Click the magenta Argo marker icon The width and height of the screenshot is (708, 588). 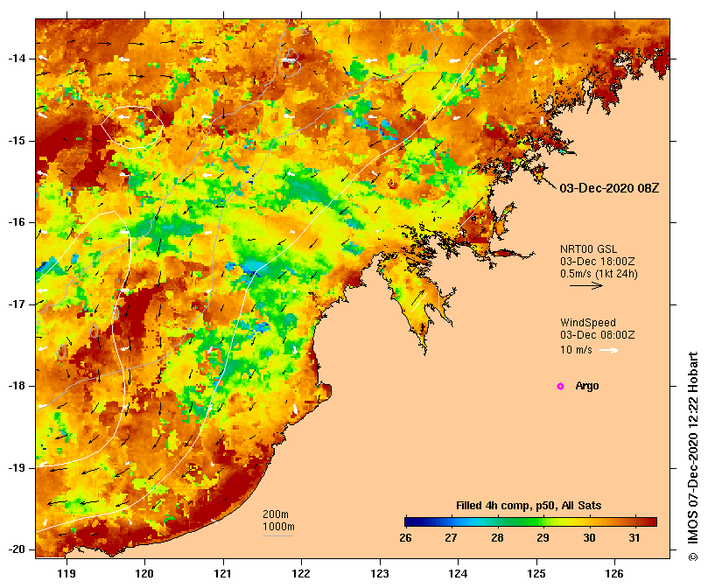(x=560, y=386)
